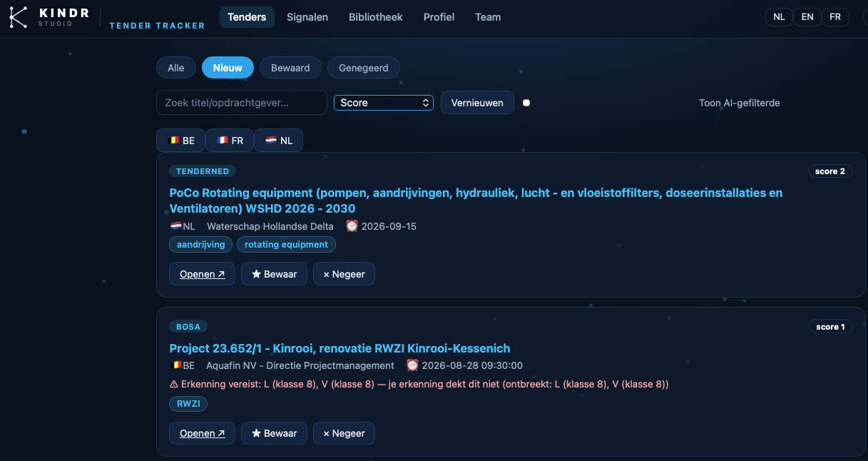Click the deadline text 2026-09-15

point(389,226)
